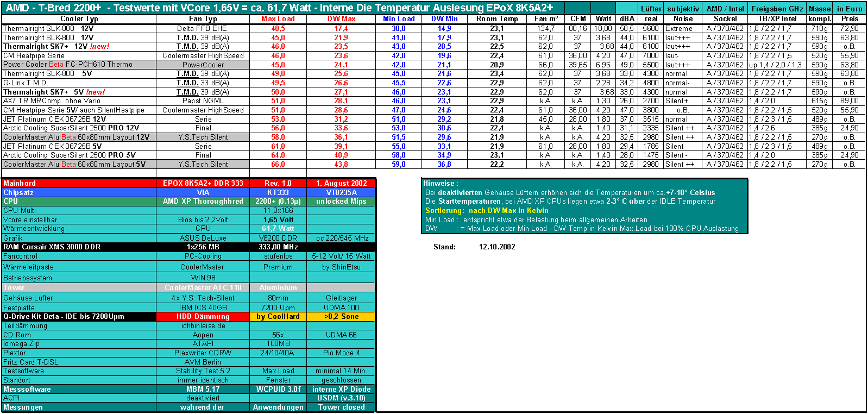Image resolution: width=868 pixels, height=414 pixels.
Task: Click the red "HDD Dämmung" cell
Action: tap(203, 317)
